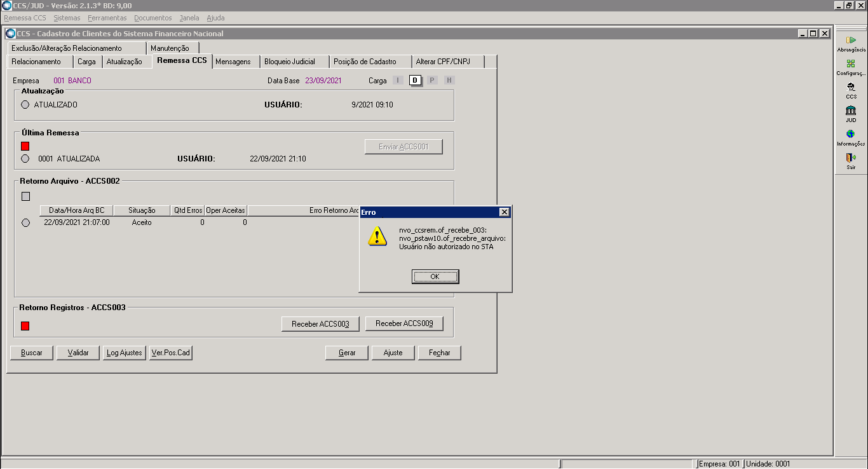The height and width of the screenshot is (469, 868).
Task: Click the CCS child window title icon
Action: 10,34
